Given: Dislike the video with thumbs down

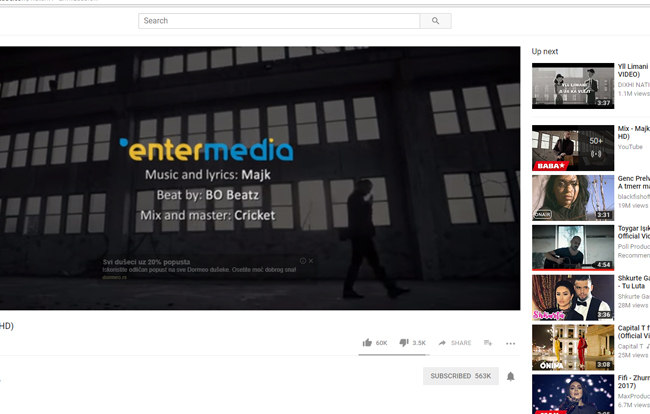Looking at the screenshot, I should [404, 343].
